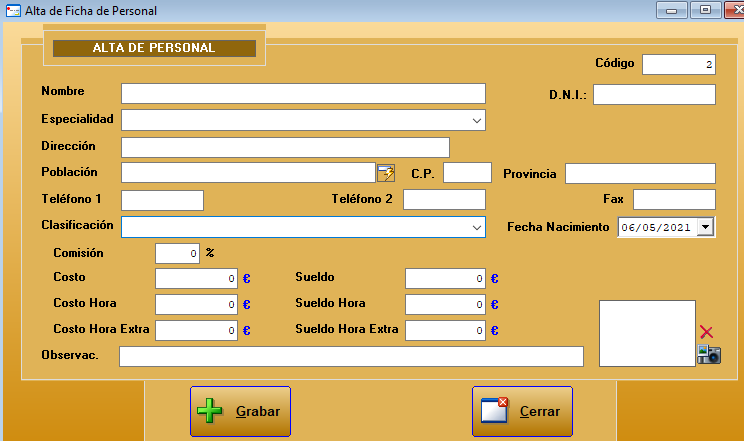The height and width of the screenshot is (441, 744).
Task: Click the Población text field
Action: click(x=248, y=173)
